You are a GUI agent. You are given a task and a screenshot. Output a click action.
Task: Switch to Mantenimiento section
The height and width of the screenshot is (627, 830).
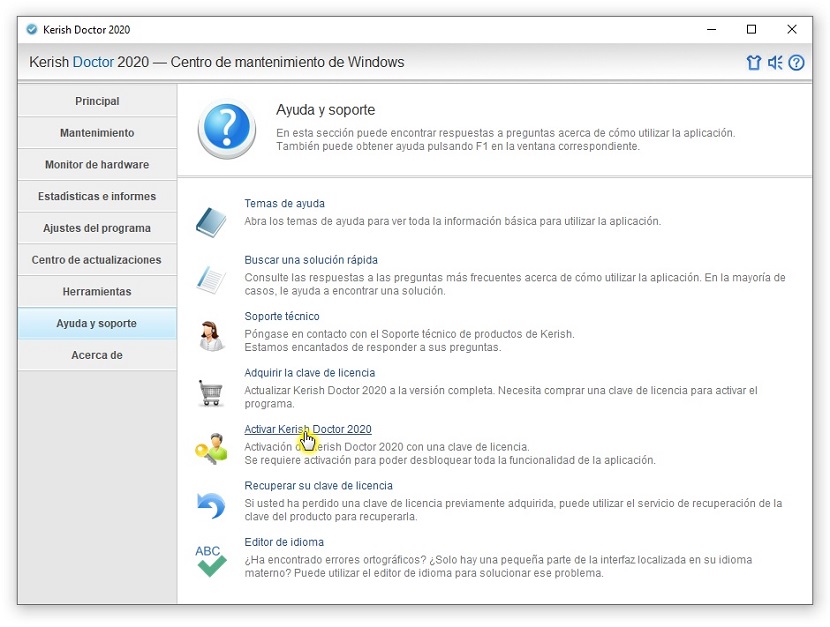[97, 133]
